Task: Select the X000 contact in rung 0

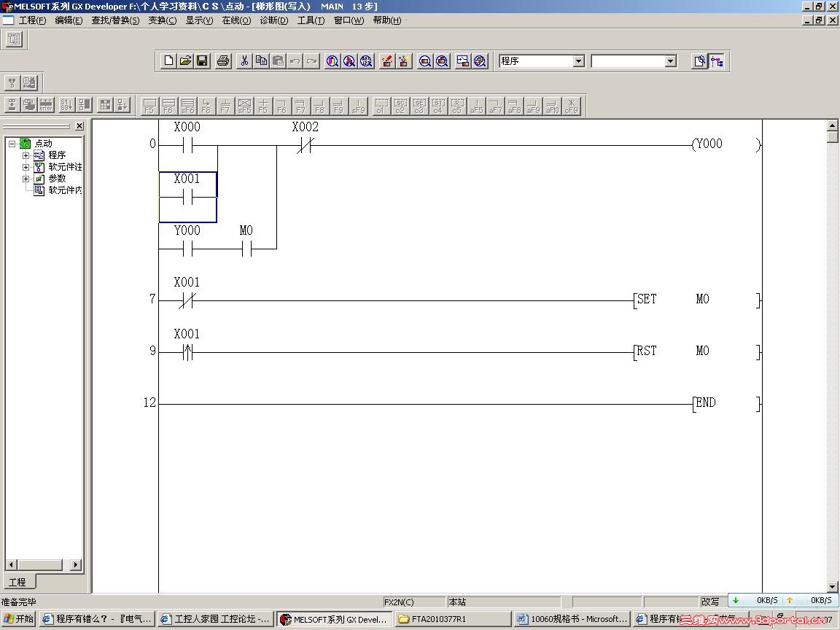Action: 187,144
